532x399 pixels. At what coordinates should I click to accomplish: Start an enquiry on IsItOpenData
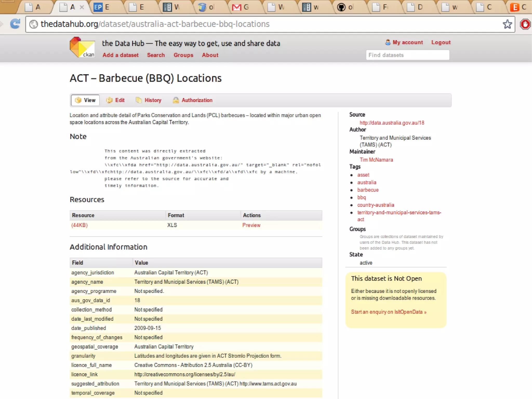click(388, 312)
